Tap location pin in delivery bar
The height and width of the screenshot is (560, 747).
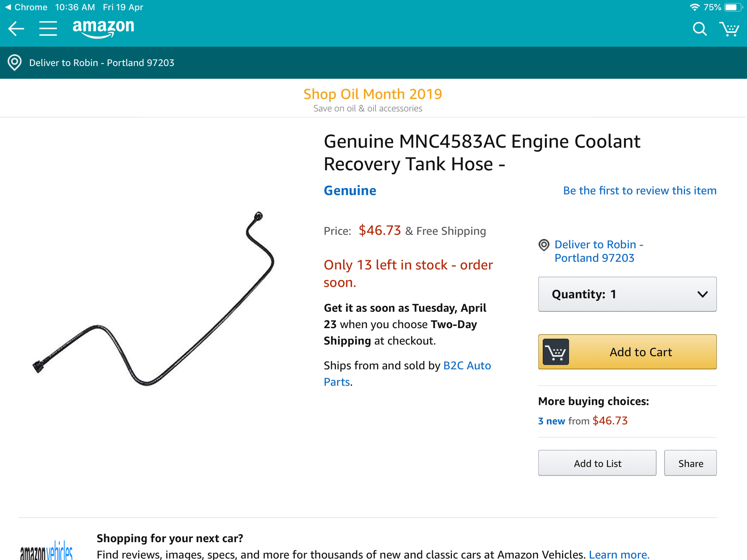[15, 63]
